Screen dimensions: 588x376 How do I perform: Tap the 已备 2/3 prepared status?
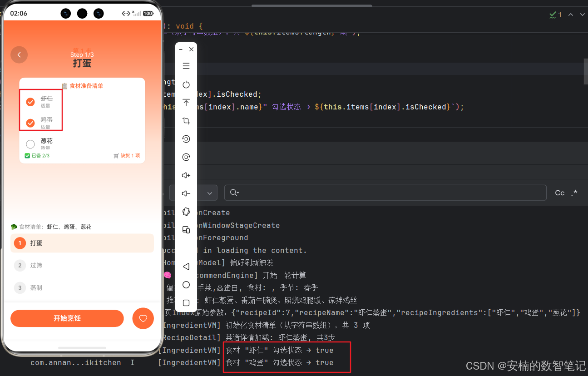(37, 156)
